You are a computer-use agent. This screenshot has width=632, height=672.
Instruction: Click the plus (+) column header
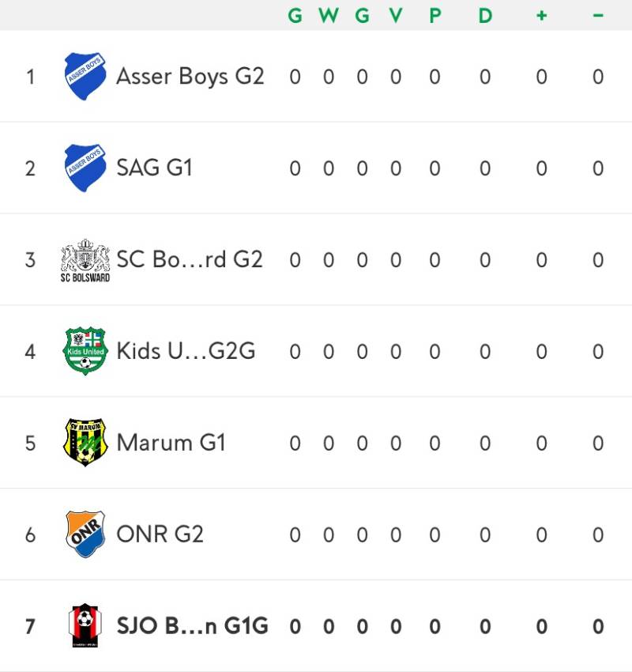541,16
